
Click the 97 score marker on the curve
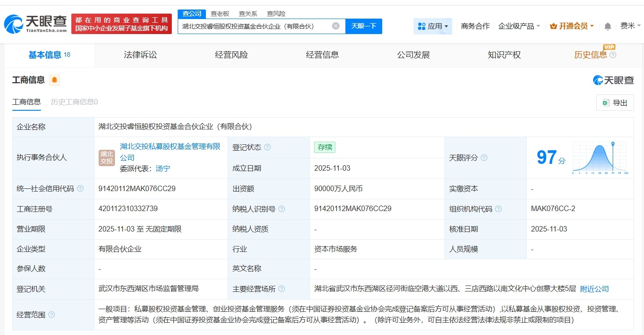613,143
